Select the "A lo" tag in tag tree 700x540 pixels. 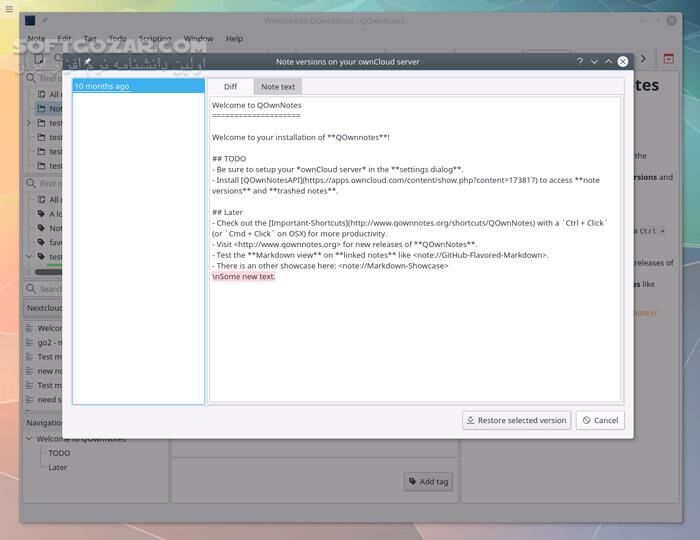(x=50, y=214)
